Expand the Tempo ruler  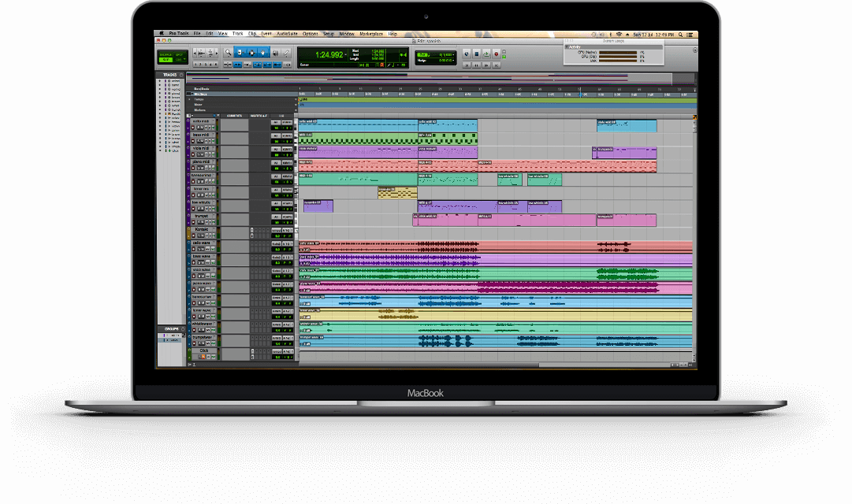190,99
